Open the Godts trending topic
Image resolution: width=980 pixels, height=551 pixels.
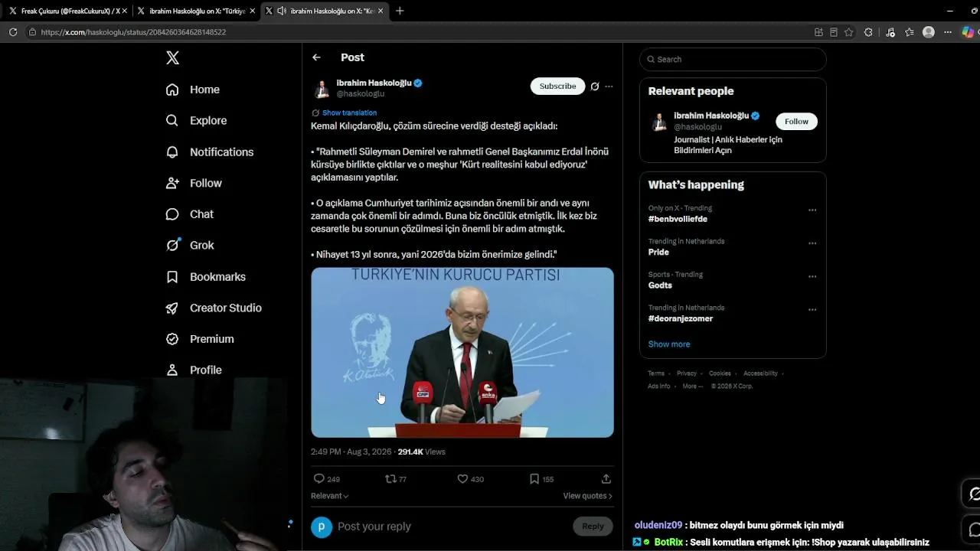pyautogui.click(x=660, y=285)
